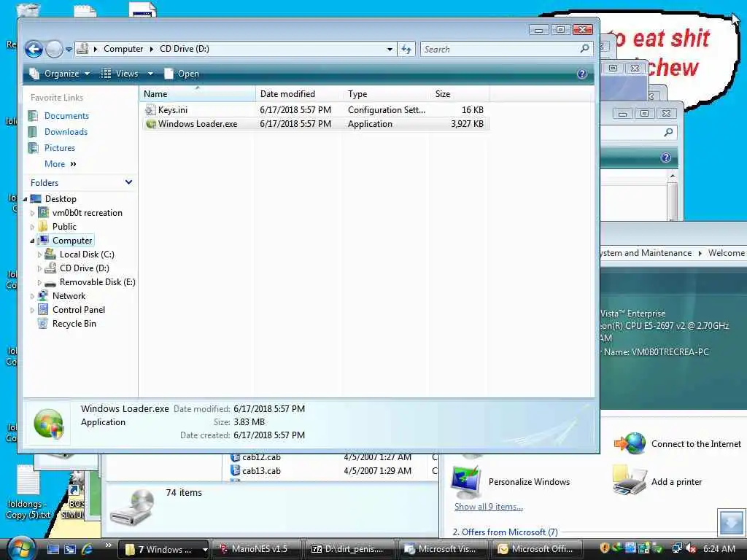Sort by the Type column header
747x560 pixels.
387,94
